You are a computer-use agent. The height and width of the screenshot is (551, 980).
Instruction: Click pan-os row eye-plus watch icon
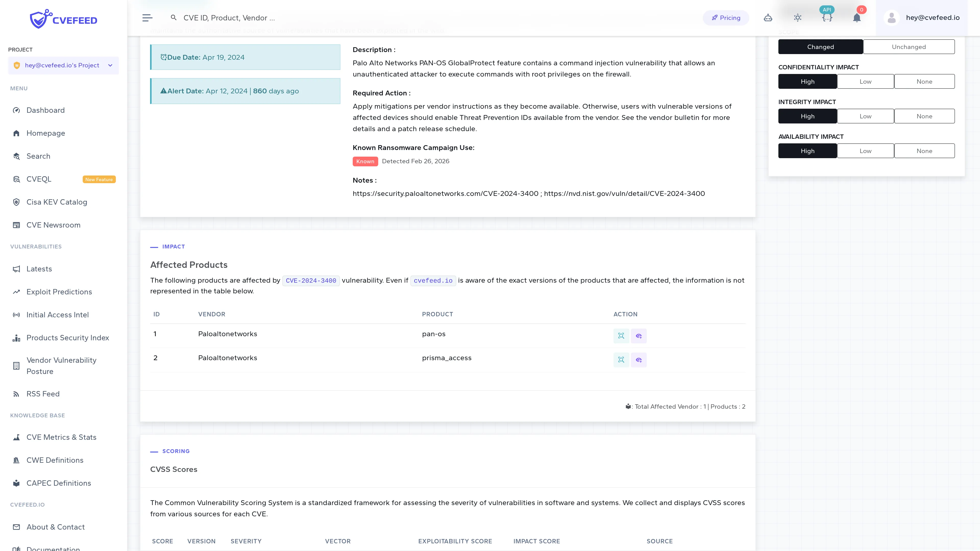click(639, 336)
